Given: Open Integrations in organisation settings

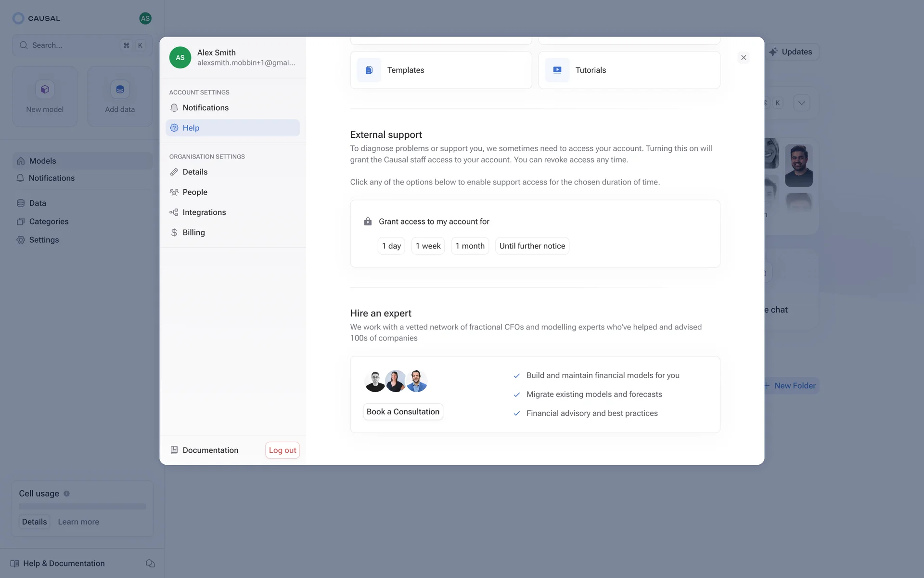Looking at the screenshot, I should pos(204,212).
